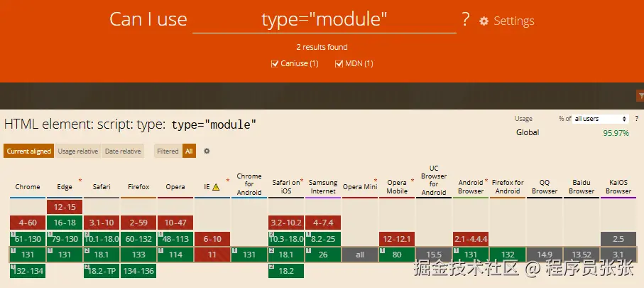Click the Safari column header

pos(102,187)
